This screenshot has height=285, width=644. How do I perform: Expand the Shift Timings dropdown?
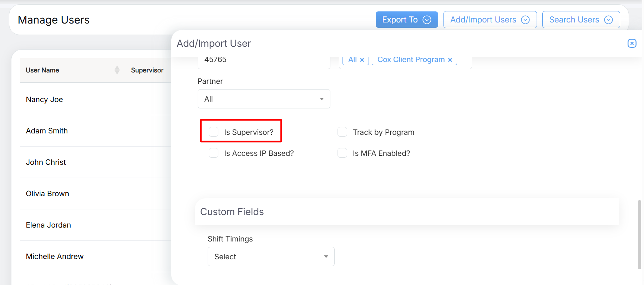[x=271, y=256]
